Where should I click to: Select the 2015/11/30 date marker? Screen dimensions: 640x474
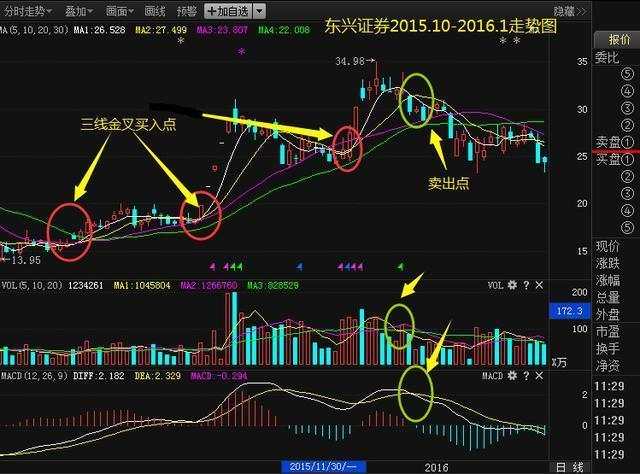tap(323, 467)
